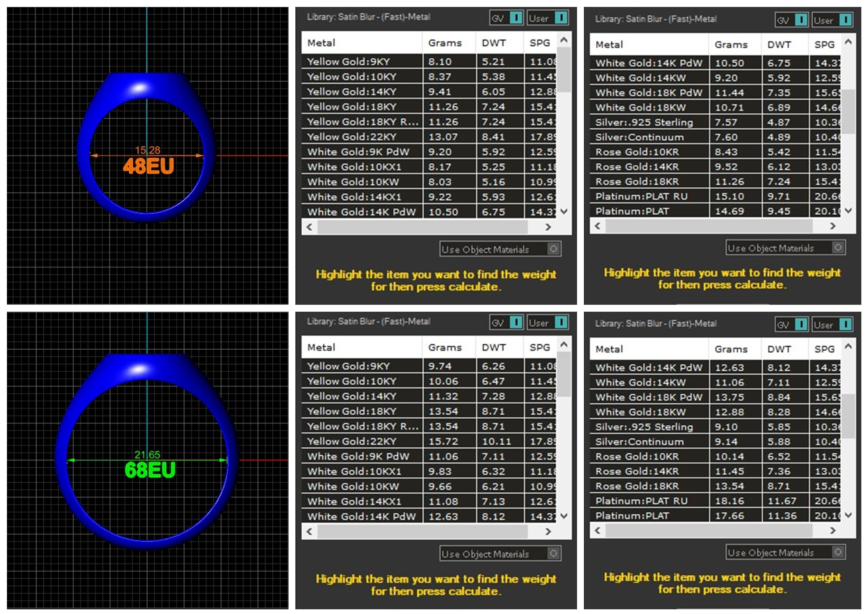The height and width of the screenshot is (614, 868).
Task: Toggle User switch above Platinum:PLAT 17.66 table
Action: tap(845, 325)
